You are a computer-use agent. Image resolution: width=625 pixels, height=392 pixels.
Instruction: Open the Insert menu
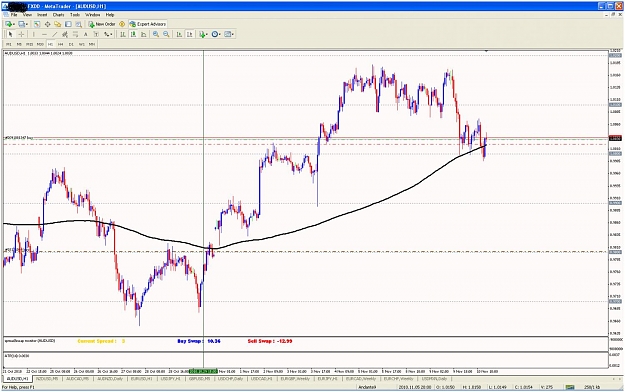tap(42, 15)
